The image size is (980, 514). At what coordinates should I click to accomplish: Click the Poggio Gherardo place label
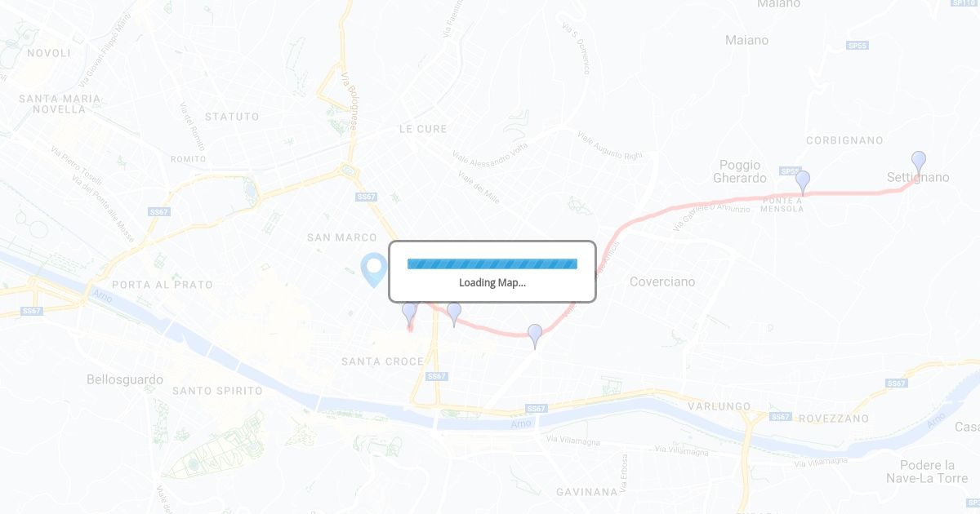740,171
